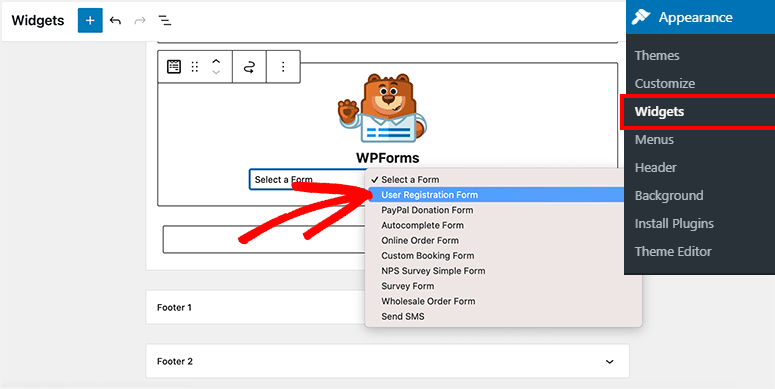Open Customize in Appearance menu

(665, 84)
